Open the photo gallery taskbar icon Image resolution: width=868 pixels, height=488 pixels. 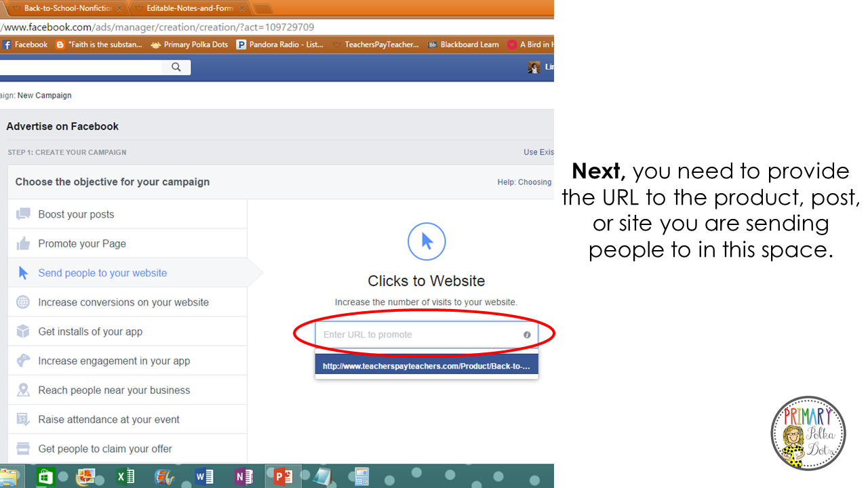[86, 476]
